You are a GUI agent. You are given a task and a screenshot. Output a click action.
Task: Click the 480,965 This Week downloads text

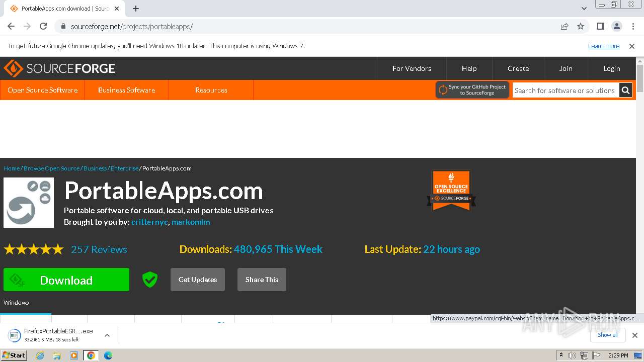point(278,249)
